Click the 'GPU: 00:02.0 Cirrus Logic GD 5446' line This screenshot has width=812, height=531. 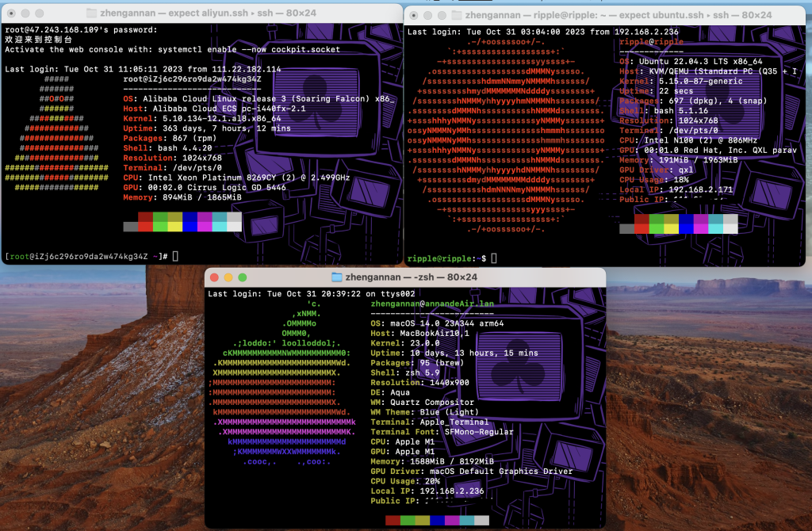tap(205, 187)
